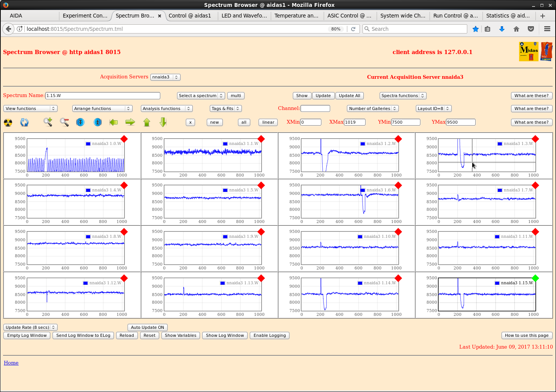Open Acquisition Servers nnaida3 dropdown

pyautogui.click(x=165, y=77)
